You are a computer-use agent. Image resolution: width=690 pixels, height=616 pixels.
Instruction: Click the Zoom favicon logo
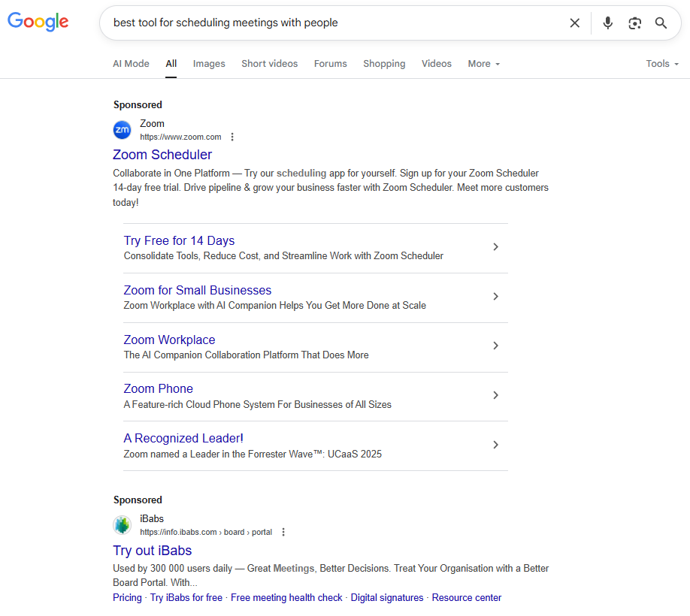122,130
